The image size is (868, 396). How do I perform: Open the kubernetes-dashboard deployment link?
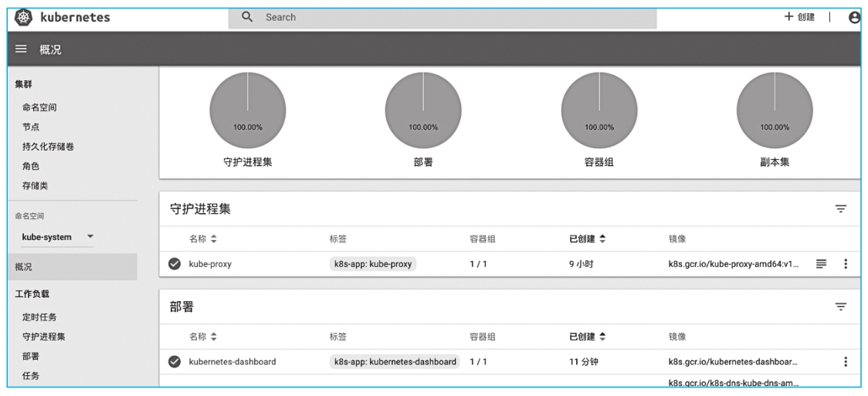tap(232, 361)
